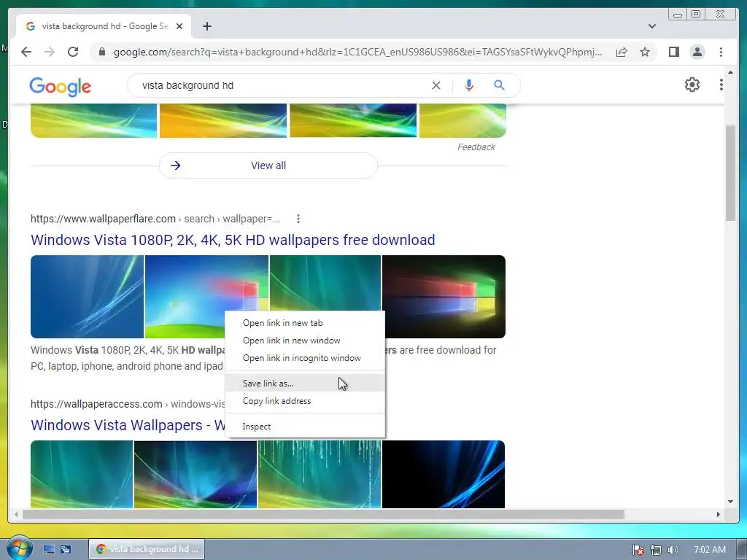Open black background blue streak thumbnail
This screenshot has height=560, width=747.
coord(443,474)
